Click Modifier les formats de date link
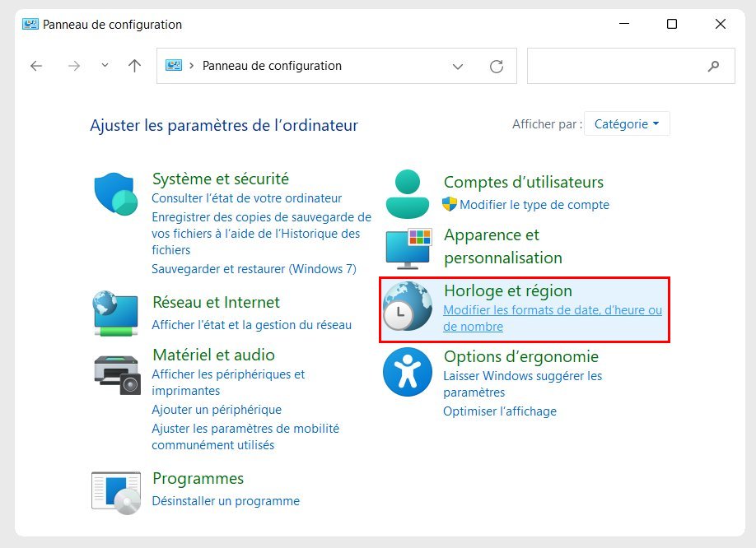This screenshot has width=756, height=548. tap(553, 318)
